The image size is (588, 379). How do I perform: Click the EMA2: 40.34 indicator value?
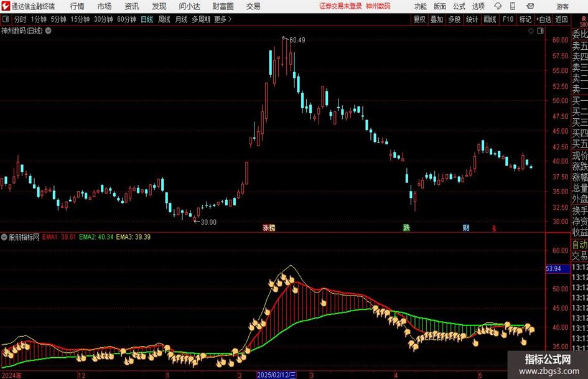click(96, 236)
